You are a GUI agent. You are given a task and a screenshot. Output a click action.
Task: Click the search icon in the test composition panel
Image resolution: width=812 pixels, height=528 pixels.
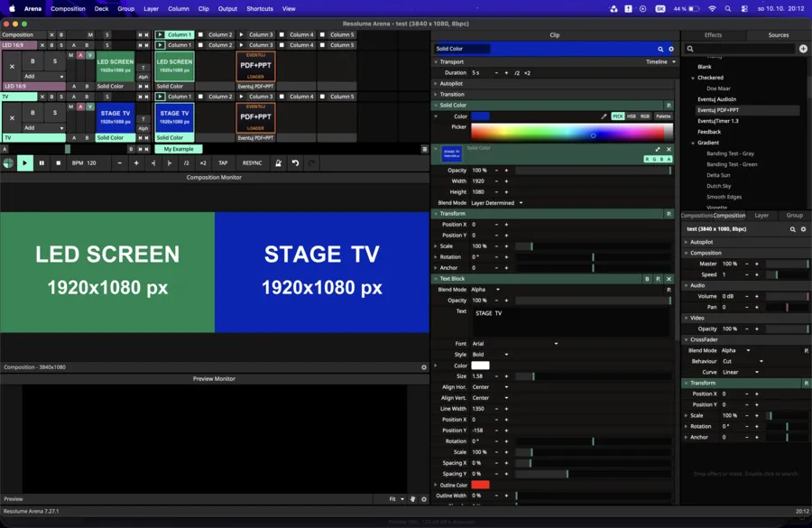pyautogui.click(x=792, y=229)
